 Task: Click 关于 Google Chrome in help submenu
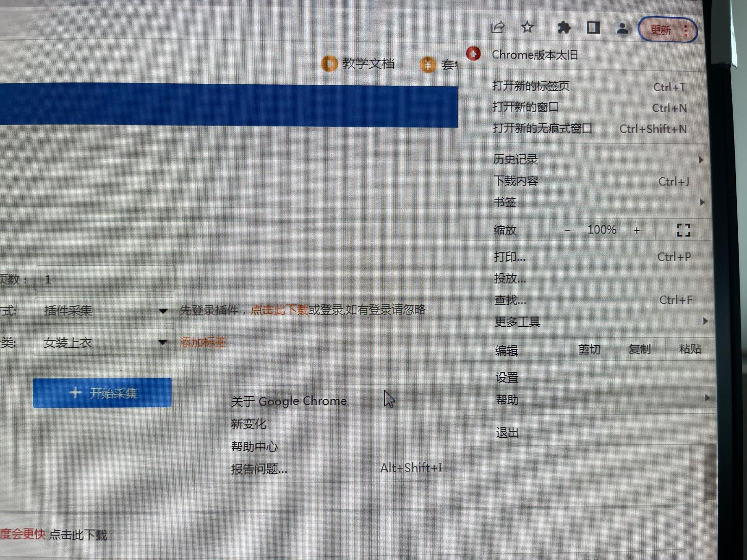(x=329, y=401)
